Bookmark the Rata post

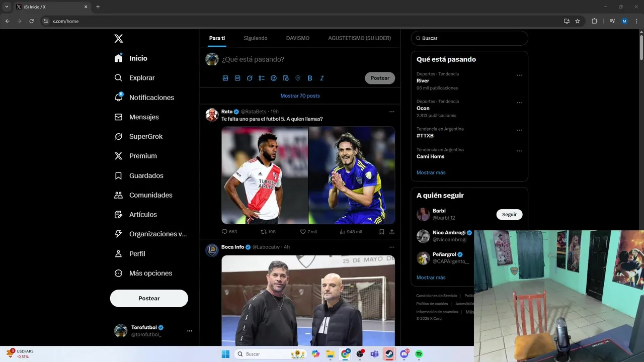(x=382, y=232)
